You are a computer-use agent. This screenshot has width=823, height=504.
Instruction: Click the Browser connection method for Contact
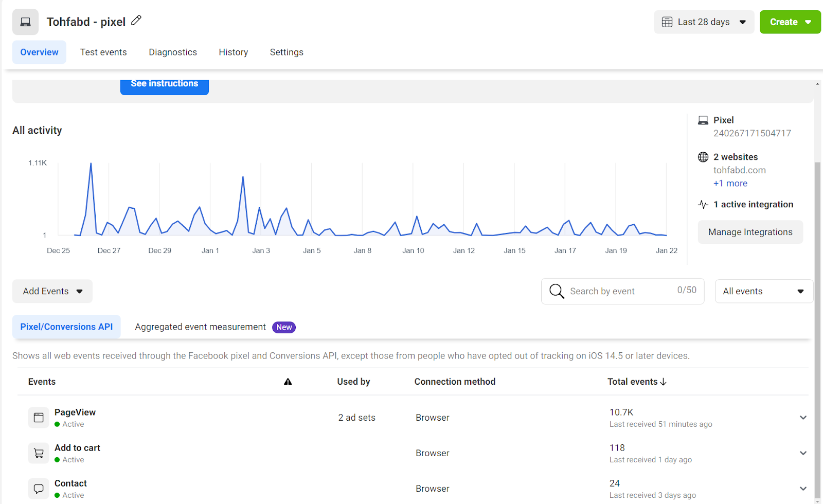[433, 489]
